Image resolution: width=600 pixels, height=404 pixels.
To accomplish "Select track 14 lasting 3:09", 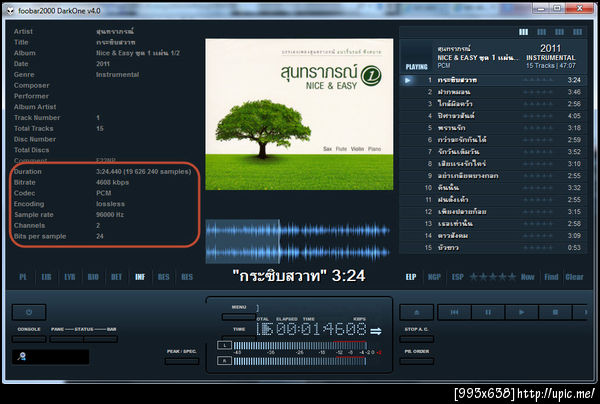I will tap(493, 236).
